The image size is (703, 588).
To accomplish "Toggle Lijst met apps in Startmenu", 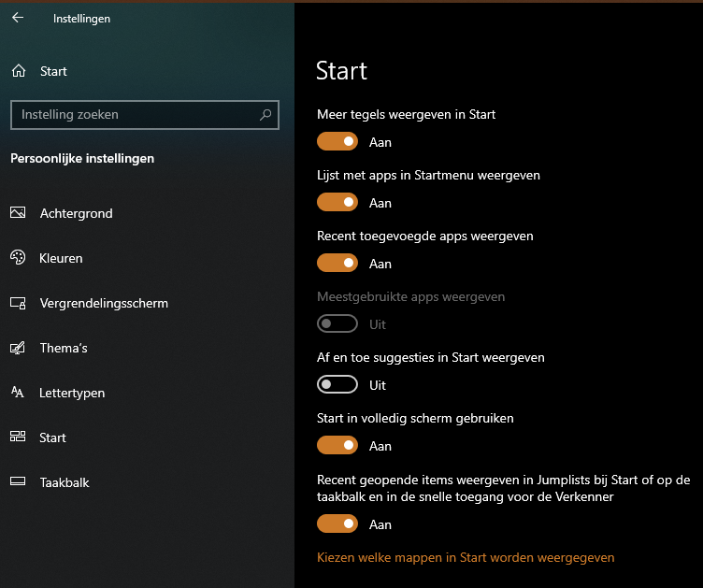I will pos(337,203).
